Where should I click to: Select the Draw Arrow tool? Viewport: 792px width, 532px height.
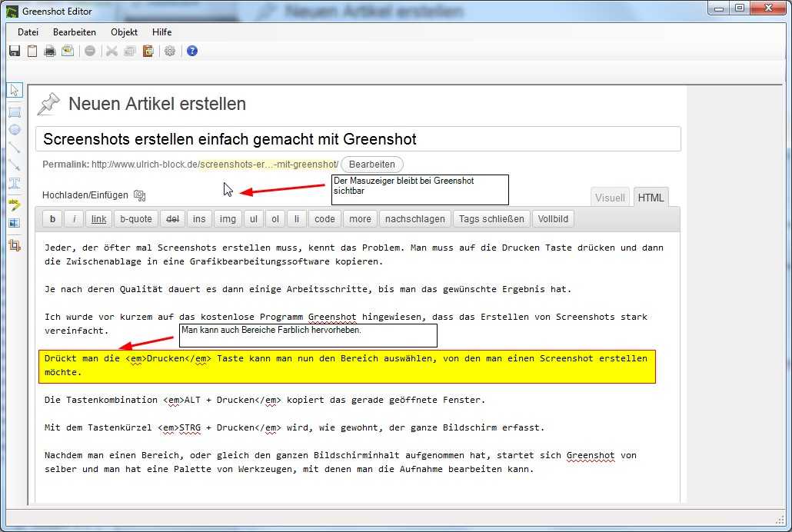coord(15,165)
